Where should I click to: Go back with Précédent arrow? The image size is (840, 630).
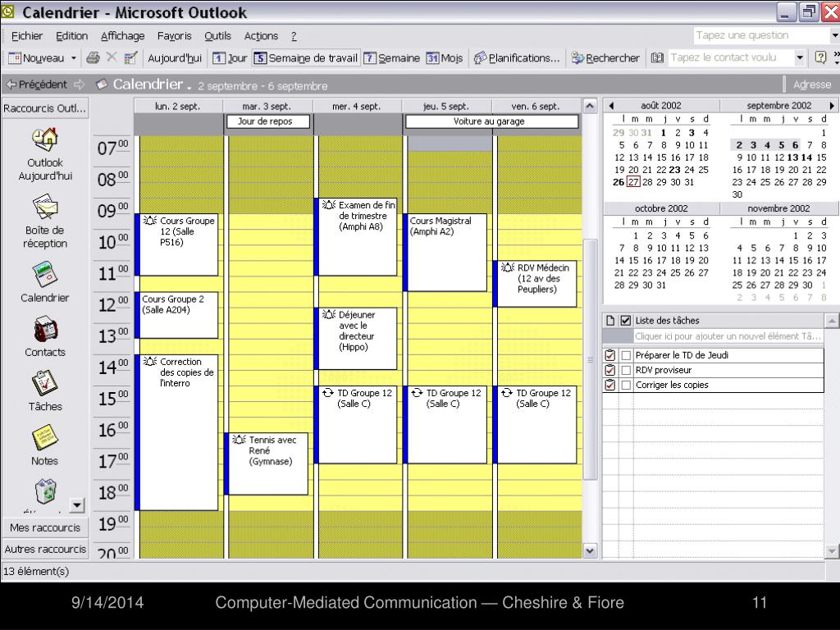[x=36, y=84]
